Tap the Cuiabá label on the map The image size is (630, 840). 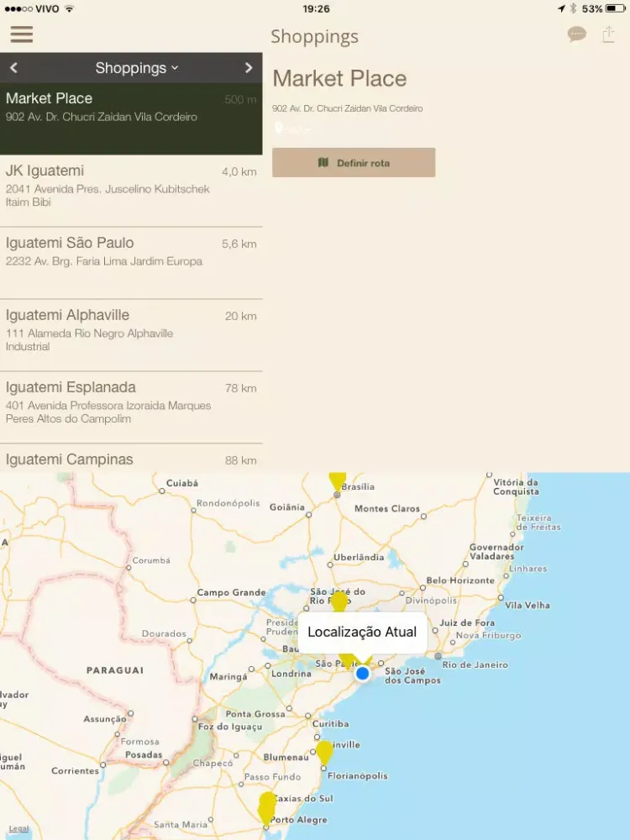click(x=182, y=483)
